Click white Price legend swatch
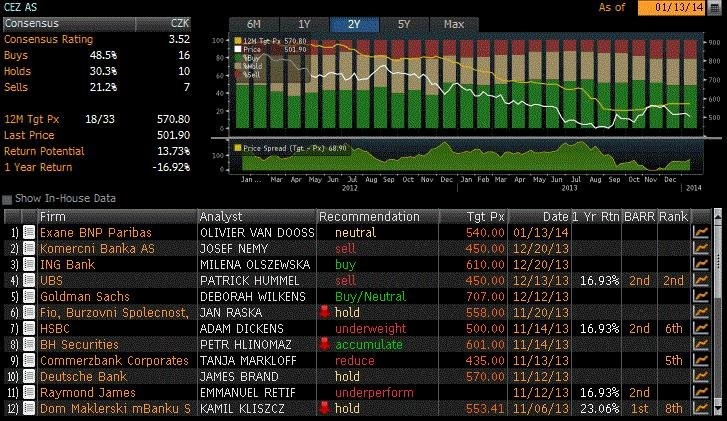This screenshot has width=727, height=421. 238,49
